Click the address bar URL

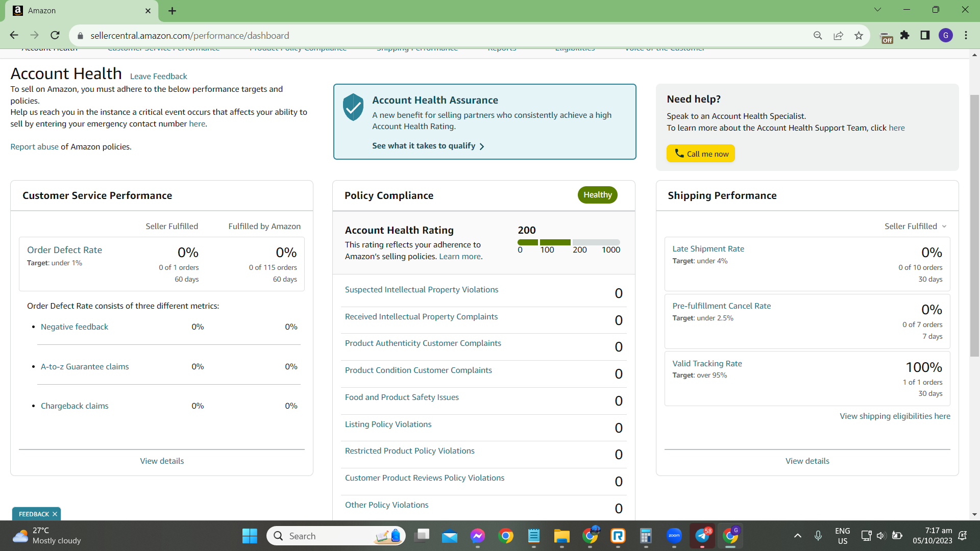[190, 36]
